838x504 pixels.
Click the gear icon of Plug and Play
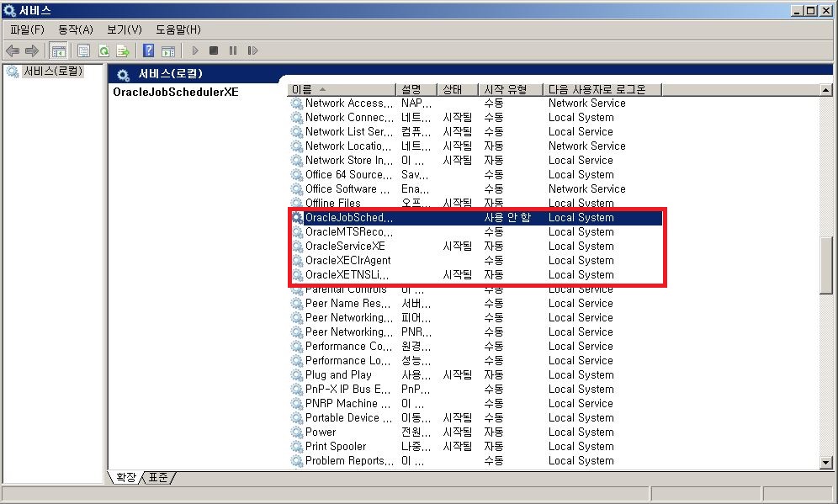[x=297, y=375]
